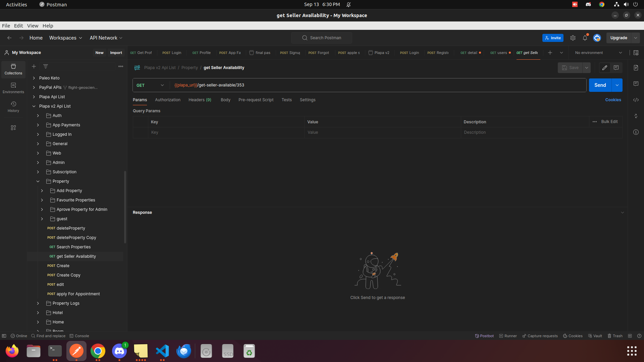The width and height of the screenshot is (644, 362).
Task: Open configure workspace sidebar icon
Action: [x=13, y=128]
